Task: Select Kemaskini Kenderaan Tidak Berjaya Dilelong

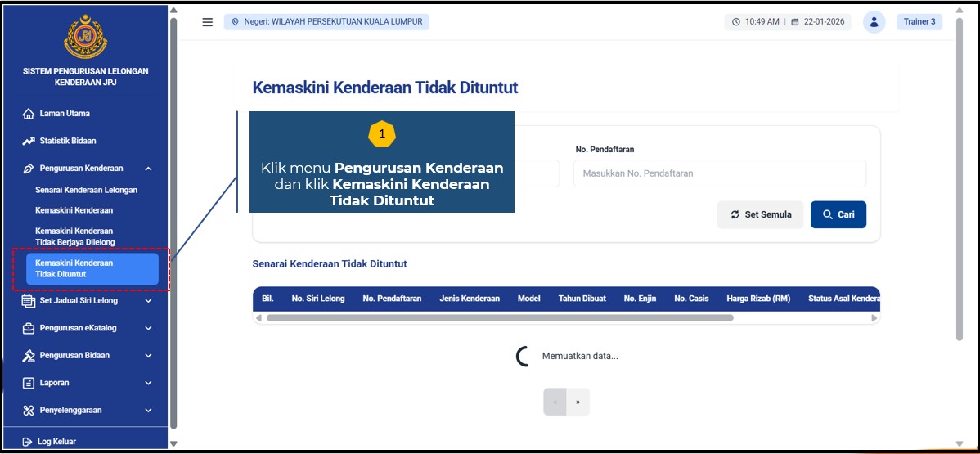Action: click(x=75, y=236)
